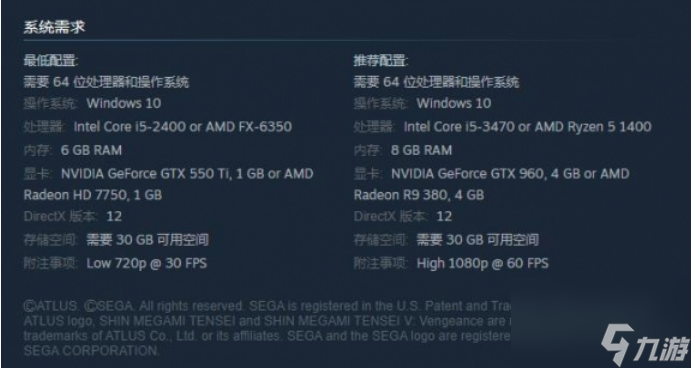Click the ATLUS SEGA copyright notice text
Viewport: 691px width, 368px height.
tap(267, 328)
